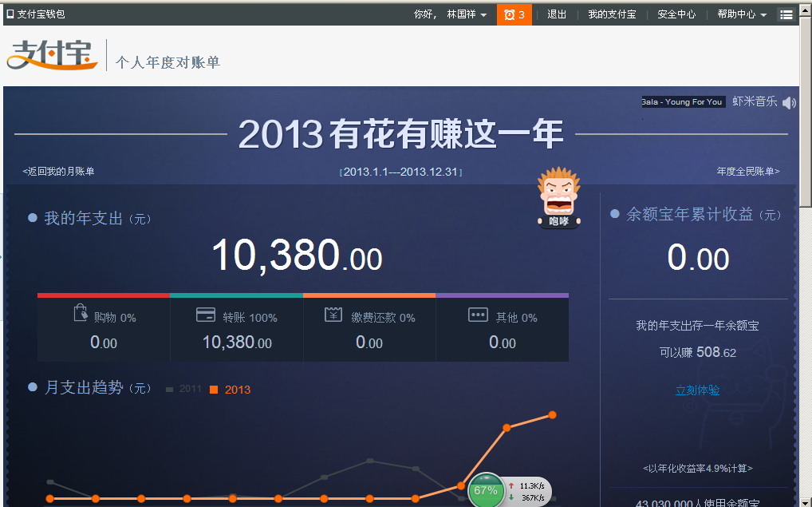Click the last orange data point on chart
The image size is (812, 507).
(553, 414)
